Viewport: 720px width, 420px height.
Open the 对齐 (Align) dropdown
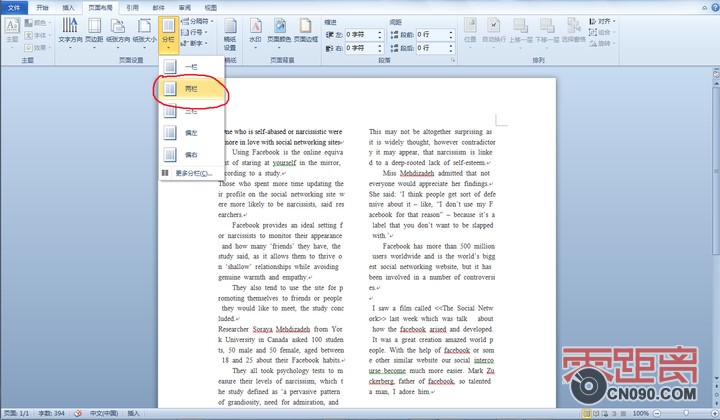tap(602, 21)
